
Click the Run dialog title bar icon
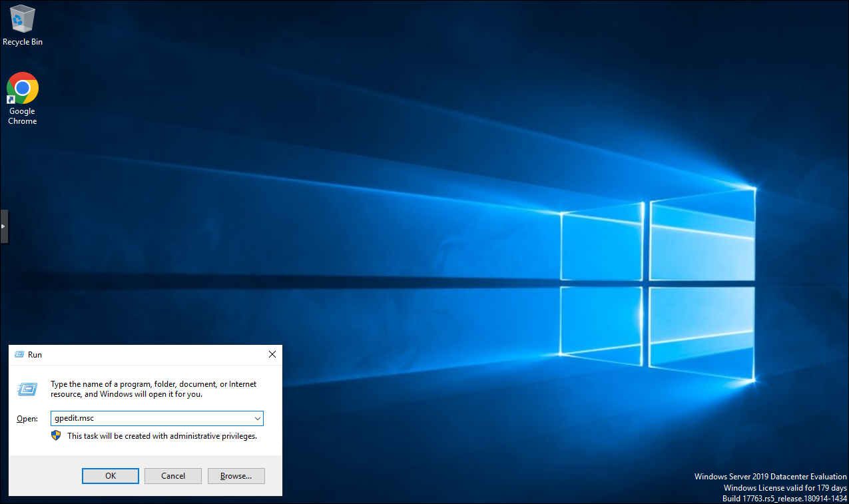[19, 355]
